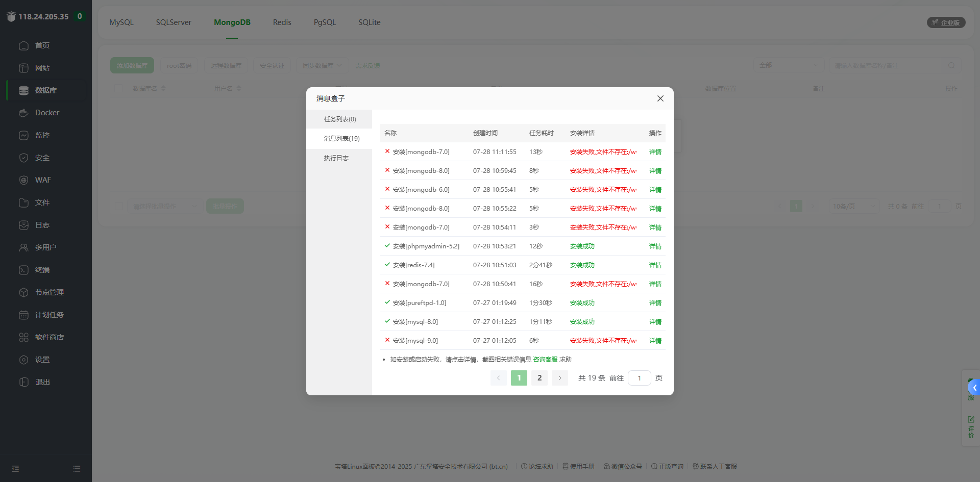Click the Monitoring icon in sidebar

[x=23, y=135]
